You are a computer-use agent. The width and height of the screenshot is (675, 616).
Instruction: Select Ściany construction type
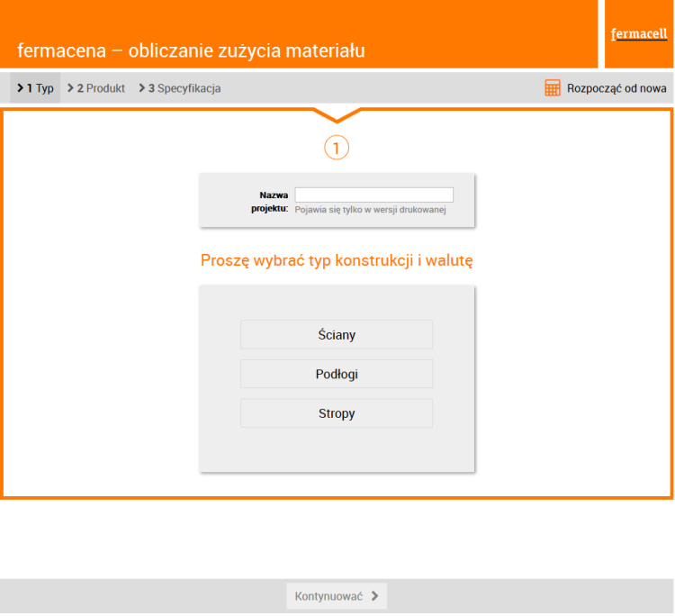[x=337, y=335]
